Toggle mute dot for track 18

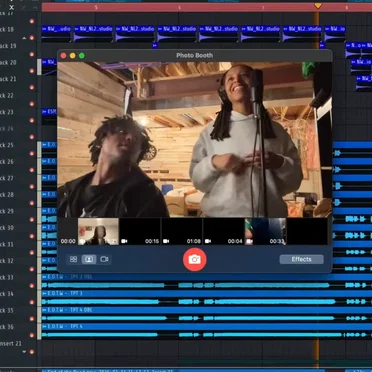coord(32,38)
